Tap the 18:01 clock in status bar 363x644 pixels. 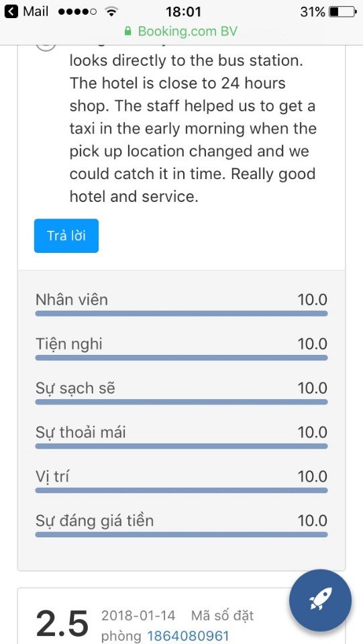184,12
